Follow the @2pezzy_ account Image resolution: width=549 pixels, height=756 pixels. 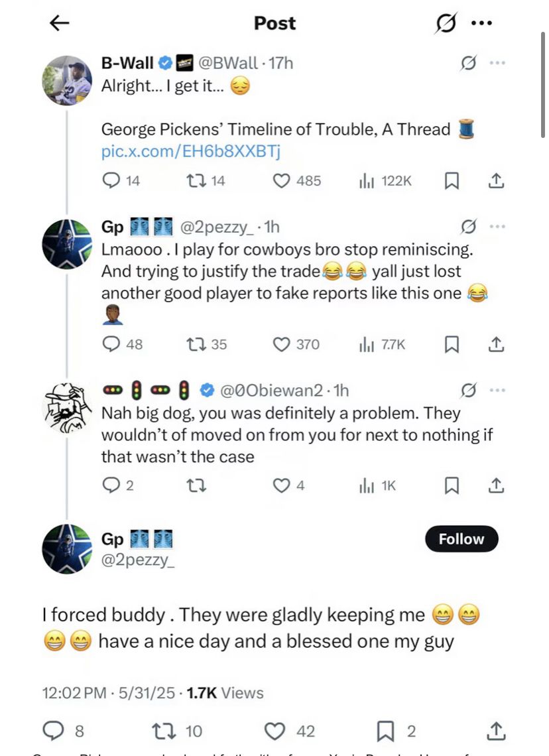(x=461, y=539)
